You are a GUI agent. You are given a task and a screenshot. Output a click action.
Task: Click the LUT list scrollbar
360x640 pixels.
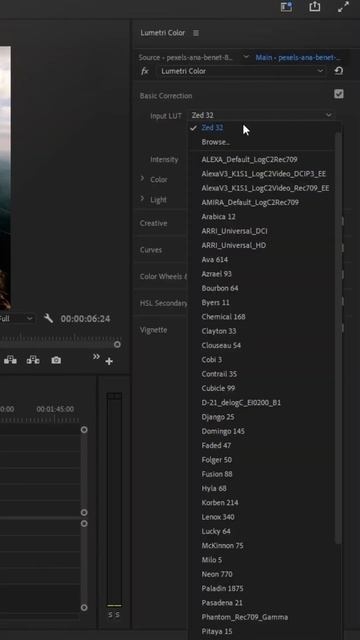338,337
